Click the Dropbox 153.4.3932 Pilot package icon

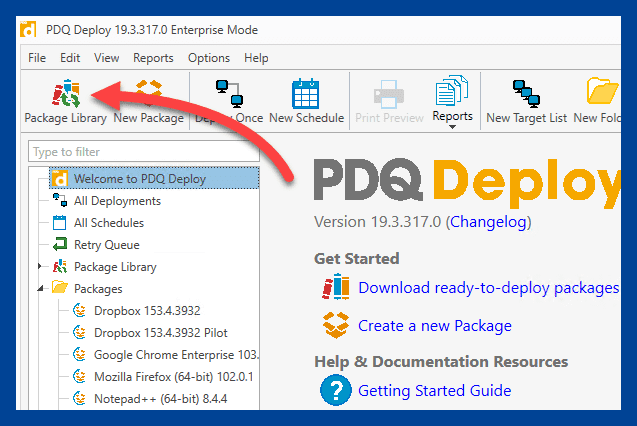click(79, 332)
